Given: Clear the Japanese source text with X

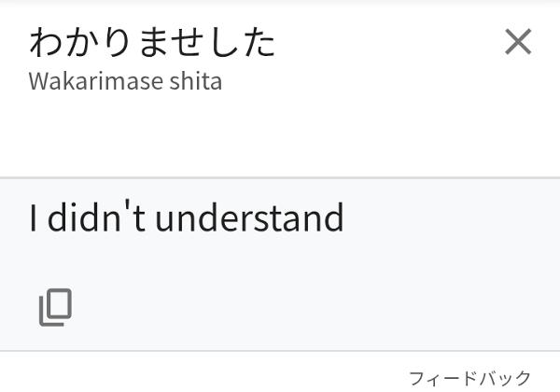Looking at the screenshot, I should 518,41.
